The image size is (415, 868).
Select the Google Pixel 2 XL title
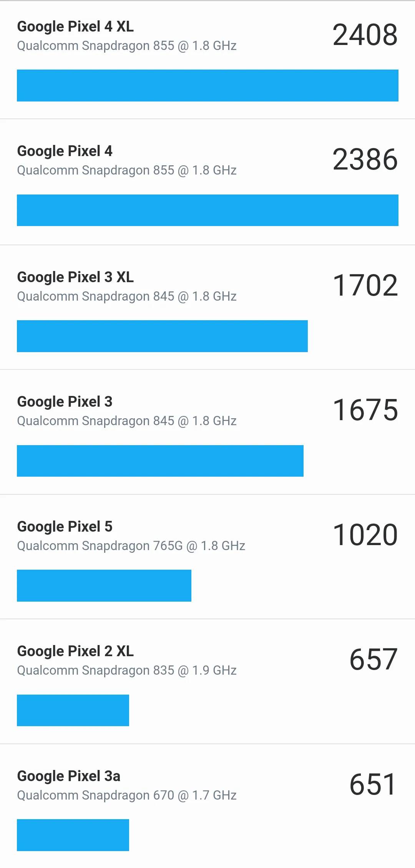pos(75,651)
